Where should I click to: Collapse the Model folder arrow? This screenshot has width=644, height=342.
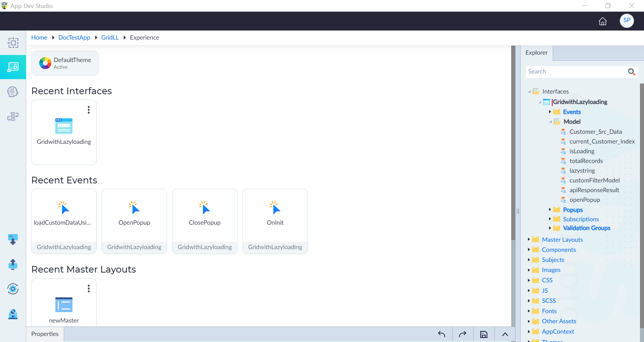pos(550,122)
